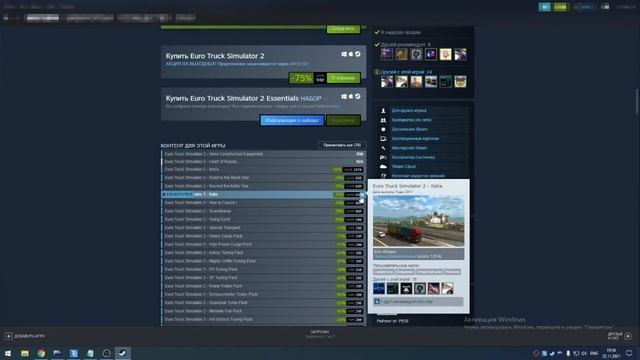Click the Steam Workshop wrench icon

tap(383, 148)
